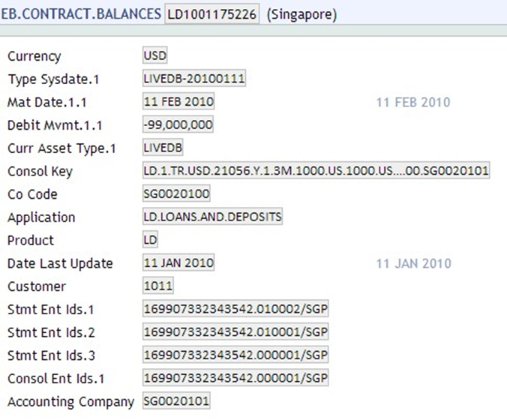
Task: Click the Stmt Ent Ids.3 value field
Action: pyautogui.click(x=236, y=355)
